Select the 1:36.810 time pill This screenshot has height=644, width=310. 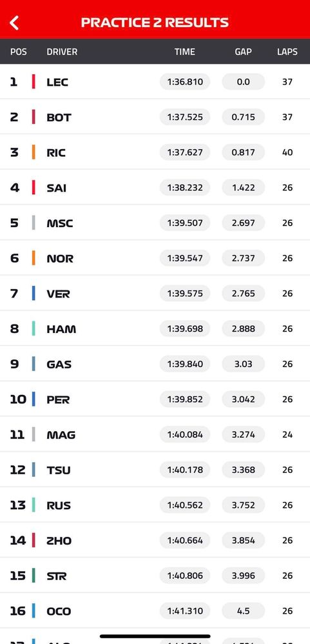click(x=185, y=82)
